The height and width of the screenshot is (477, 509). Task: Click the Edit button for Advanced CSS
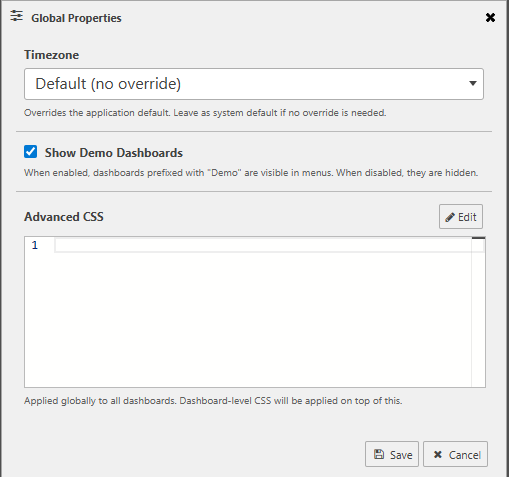click(x=461, y=217)
